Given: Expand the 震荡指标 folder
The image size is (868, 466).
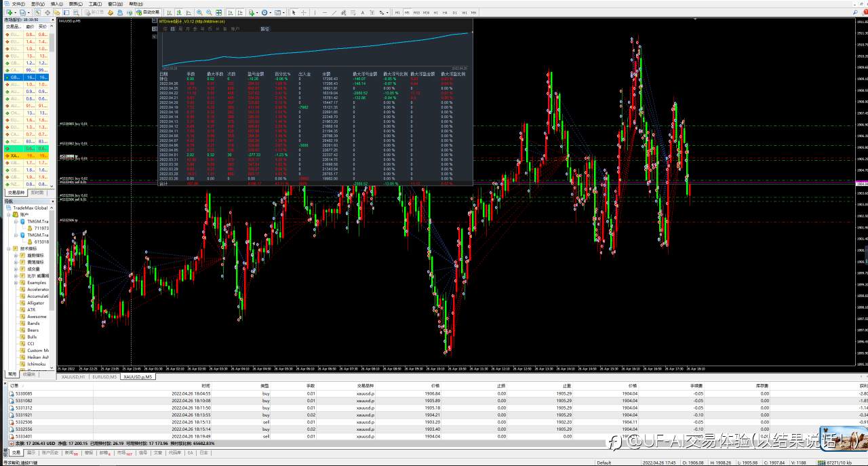Looking at the screenshot, I should pos(16,262).
